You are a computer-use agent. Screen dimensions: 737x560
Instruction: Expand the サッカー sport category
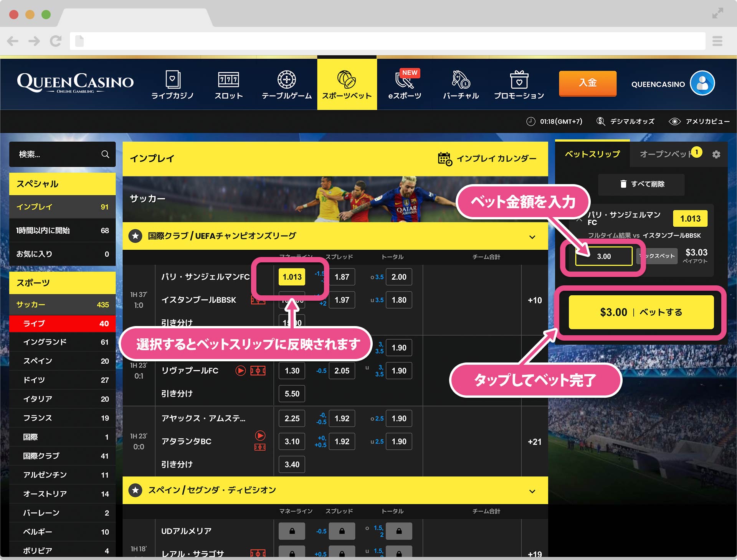[x=62, y=305]
